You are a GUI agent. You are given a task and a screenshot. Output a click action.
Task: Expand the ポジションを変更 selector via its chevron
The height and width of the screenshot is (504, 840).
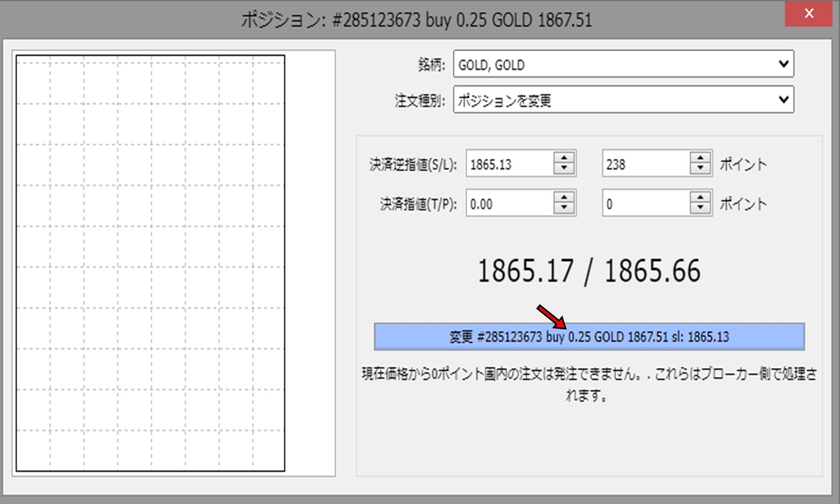click(783, 99)
